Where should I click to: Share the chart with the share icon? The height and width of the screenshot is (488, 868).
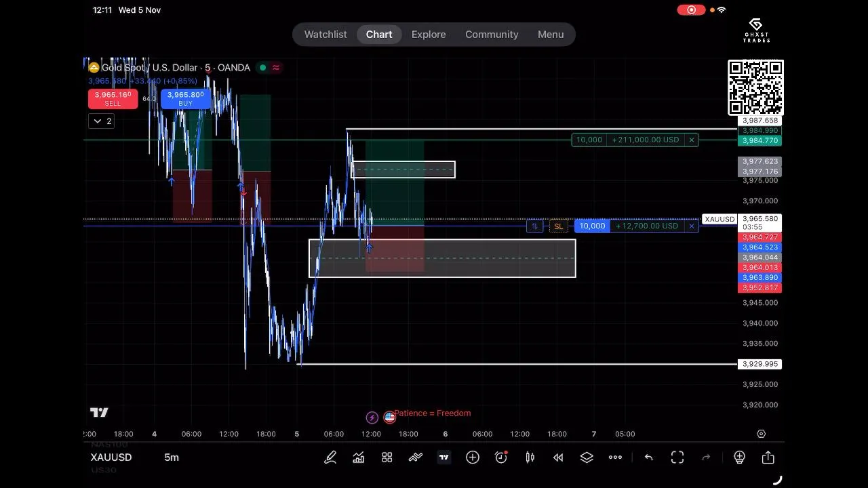768,457
